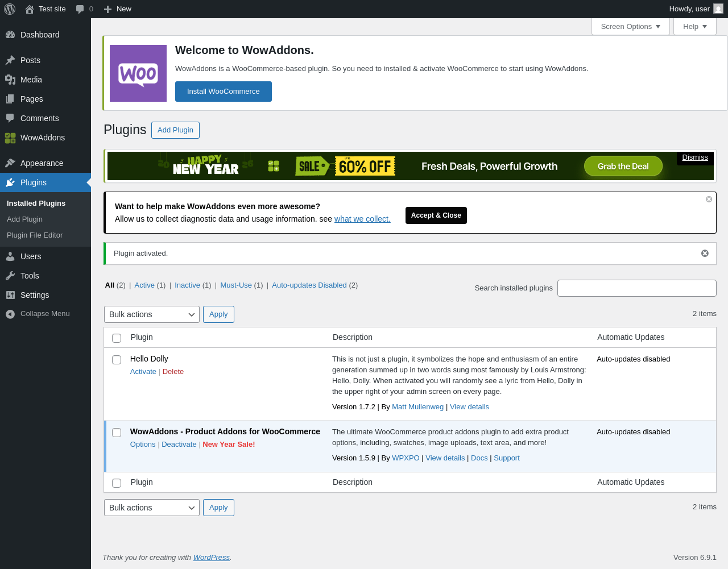Deactivate the WowAddons plugin
The width and height of the screenshot is (728, 569).
(x=179, y=445)
